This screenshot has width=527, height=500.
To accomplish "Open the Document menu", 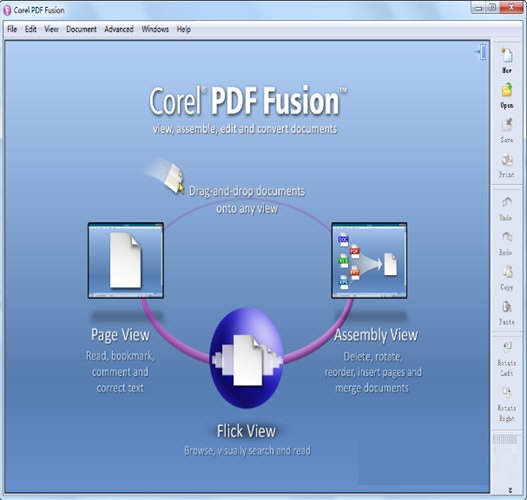I will 81,29.
